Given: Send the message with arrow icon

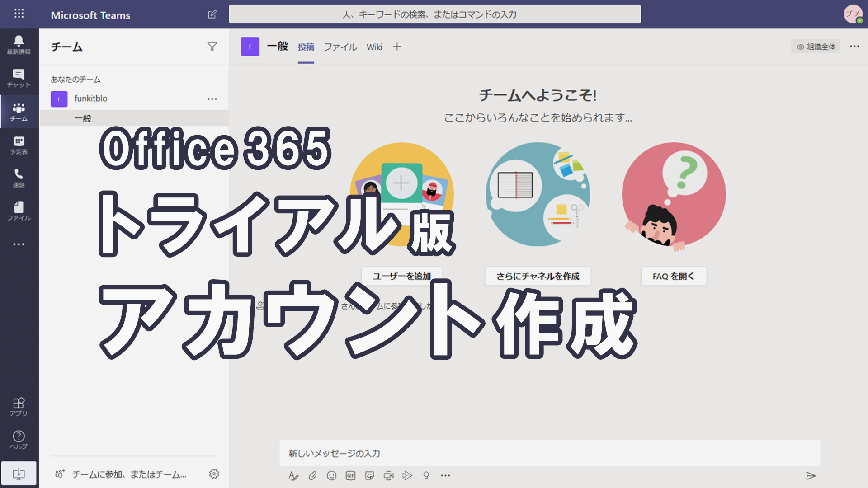Looking at the screenshot, I should coord(811,476).
